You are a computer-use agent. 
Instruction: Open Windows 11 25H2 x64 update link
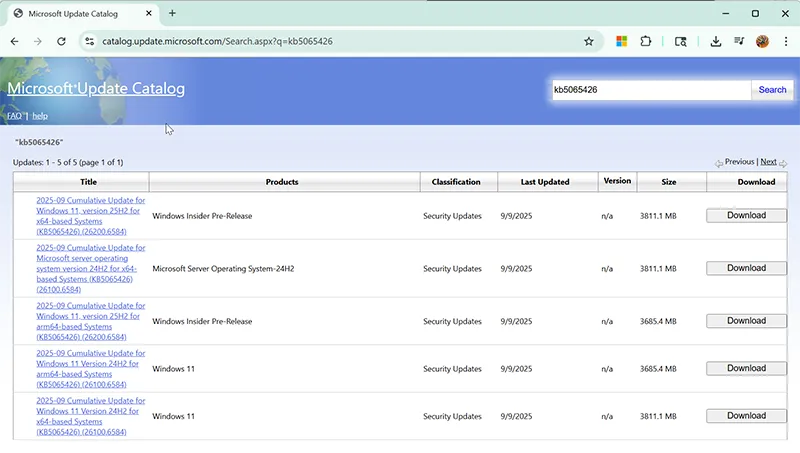point(90,216)
